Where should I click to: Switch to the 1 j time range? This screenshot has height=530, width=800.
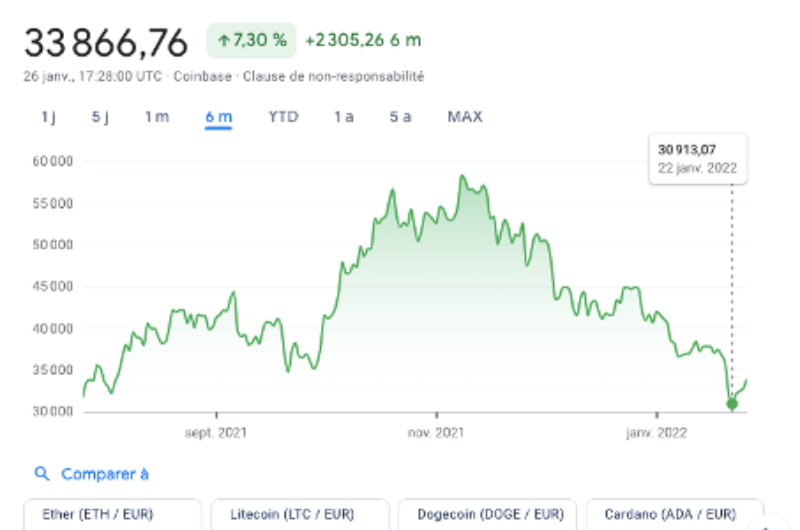[48, 117]
